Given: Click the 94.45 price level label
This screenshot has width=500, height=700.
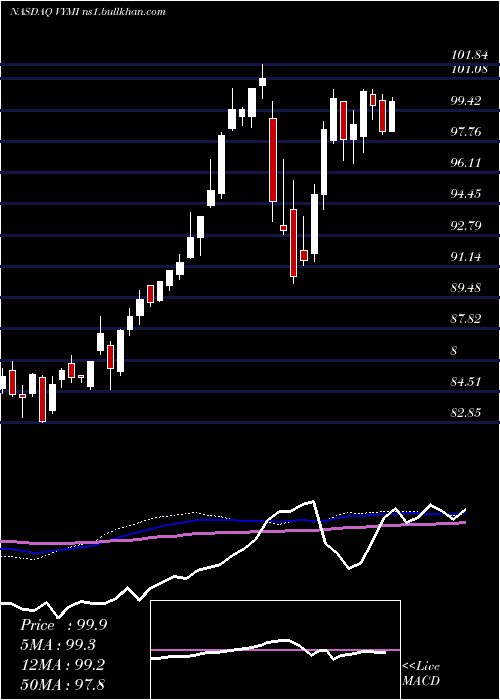Looking at the screenshot, I should (466, 194).
